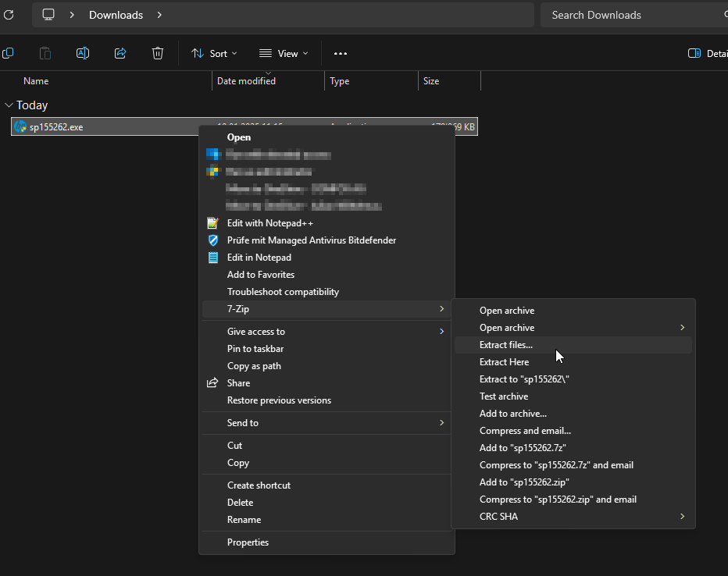Click the Managed Antivirus Bitdefender shield icon
The height and width of the screenshot is (576, 728).
coord(212,240)
